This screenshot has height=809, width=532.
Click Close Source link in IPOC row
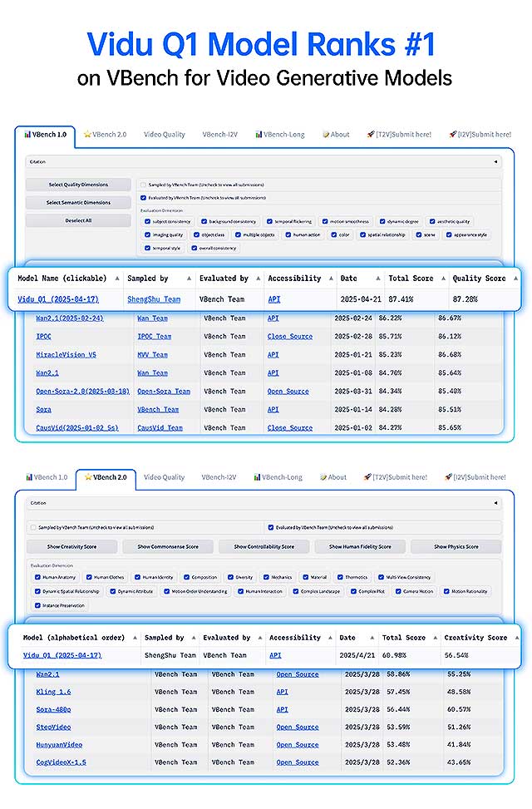click(289, 337)
